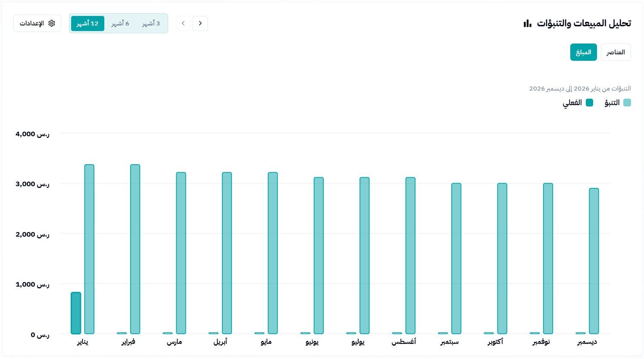This screenshot has height=359, width=644.
Task: Switch period range to 6 أشهر
Action: pyautogui.click(x=120, y=23)
